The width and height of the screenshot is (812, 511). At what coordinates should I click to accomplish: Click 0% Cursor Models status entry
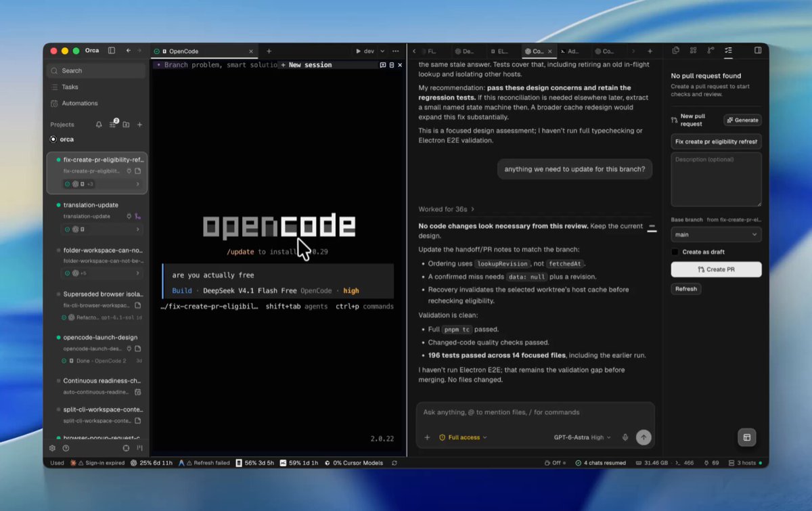coord(354,463)
